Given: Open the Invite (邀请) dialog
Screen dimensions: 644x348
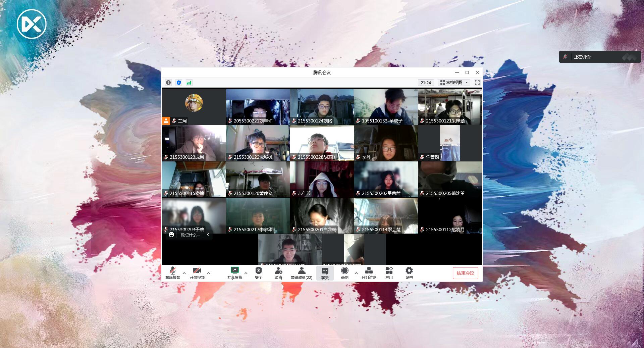Looking at the screenshot, I should pyautogui.click(x=278, y=273).
